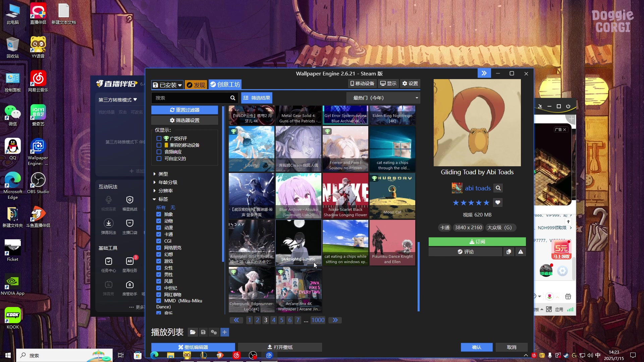Open the 移动设备 menu
The image size is (644, 362).
tap(362, 83)
